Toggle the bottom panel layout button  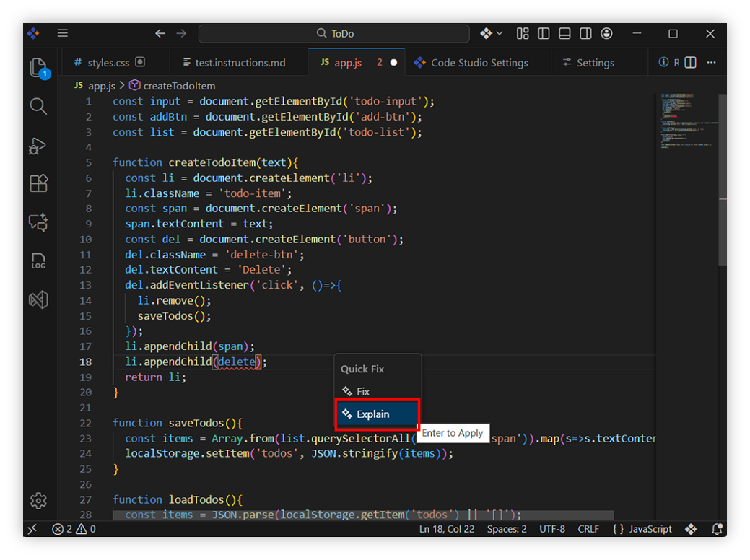(564, 34)
